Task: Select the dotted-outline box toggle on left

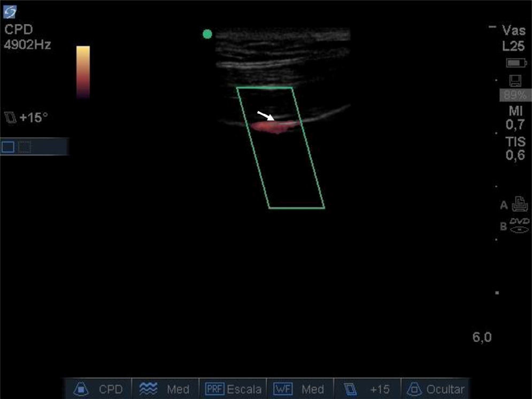Action: [25, 147]
